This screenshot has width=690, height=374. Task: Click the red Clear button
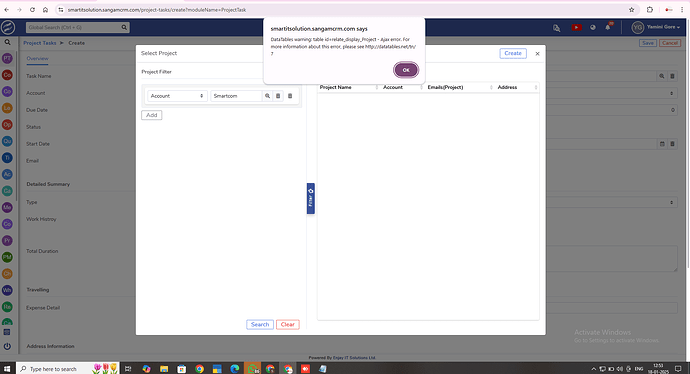(288, 325)
